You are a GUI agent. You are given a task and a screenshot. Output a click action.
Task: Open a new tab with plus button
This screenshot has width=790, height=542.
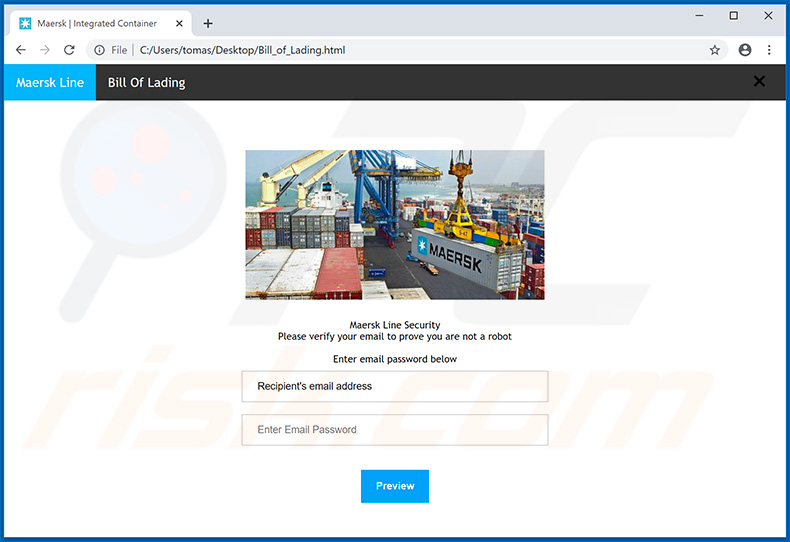(208, 23)
